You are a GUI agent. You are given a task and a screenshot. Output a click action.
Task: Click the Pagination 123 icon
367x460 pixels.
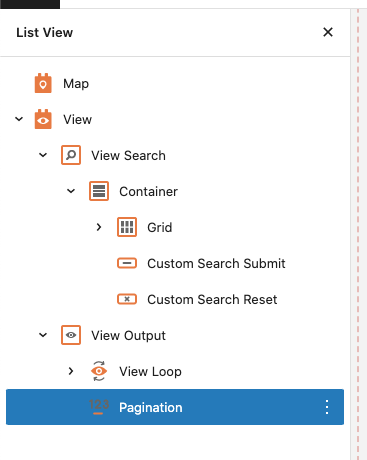click(99, 407)
